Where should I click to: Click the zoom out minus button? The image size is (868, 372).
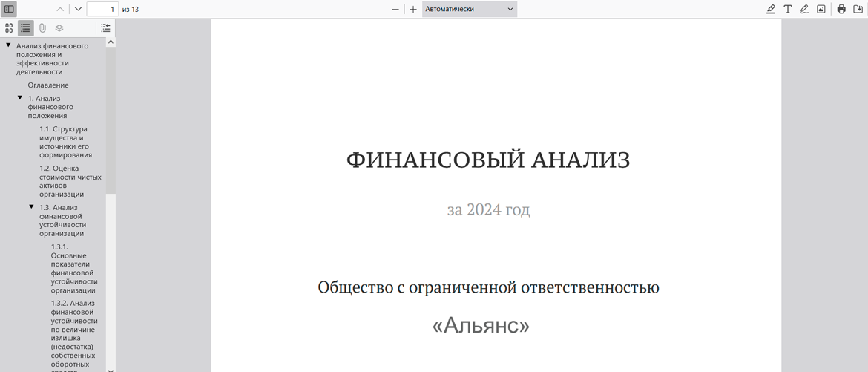click(395, 9)
